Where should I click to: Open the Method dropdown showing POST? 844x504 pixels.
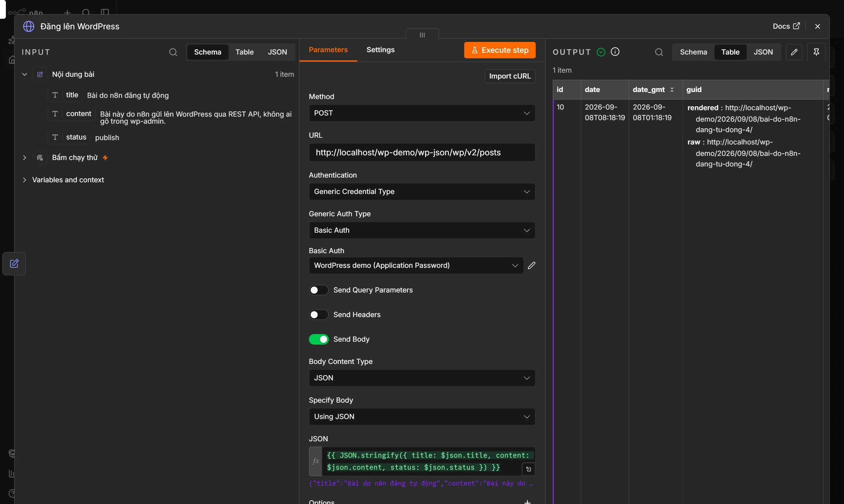point(422,113)
